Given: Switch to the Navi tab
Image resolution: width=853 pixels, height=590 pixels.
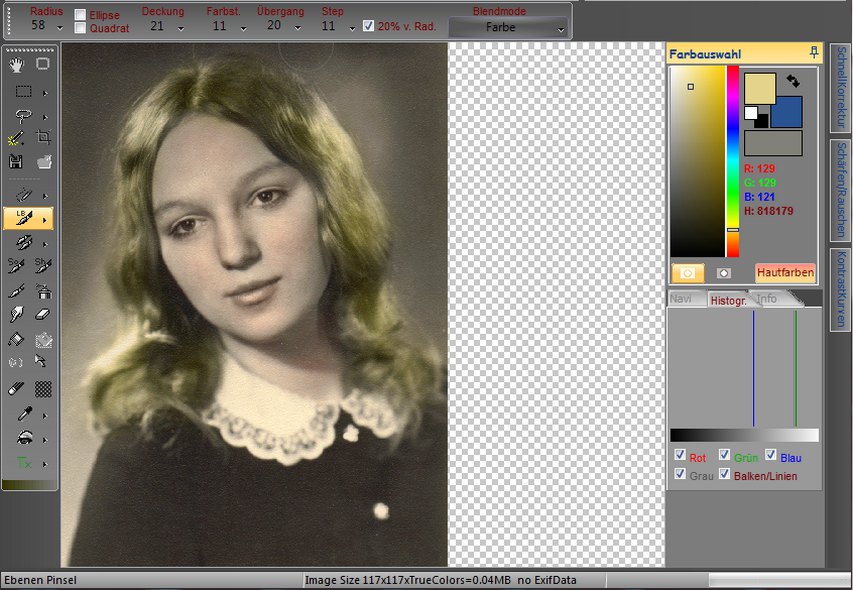Looking at the screenshot, I should point(681,299).
